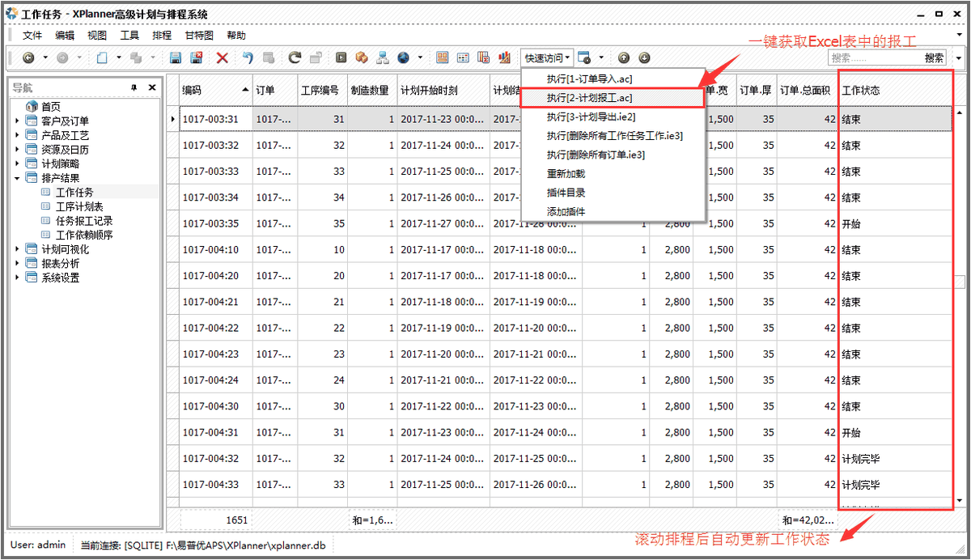The height and width of the screenshot is (560, 971).
Task: Click the cell 1017-004:10
Action: click(x=215, y=249)
